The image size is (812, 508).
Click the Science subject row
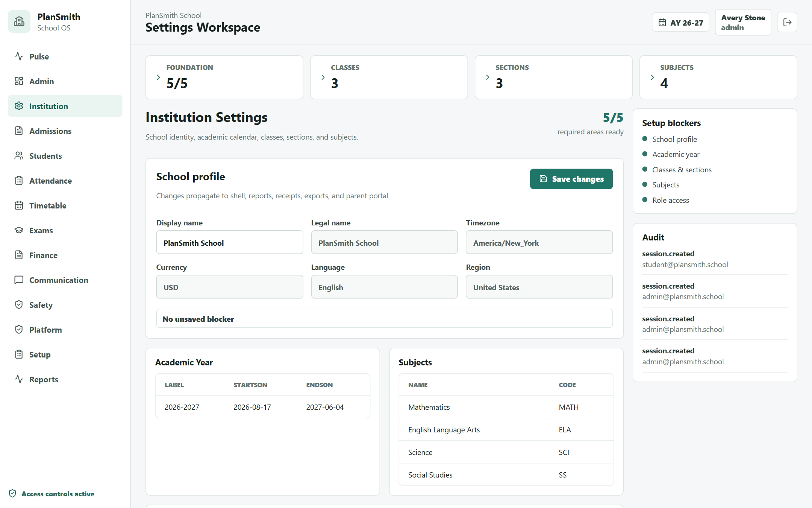tap(506, 452)
